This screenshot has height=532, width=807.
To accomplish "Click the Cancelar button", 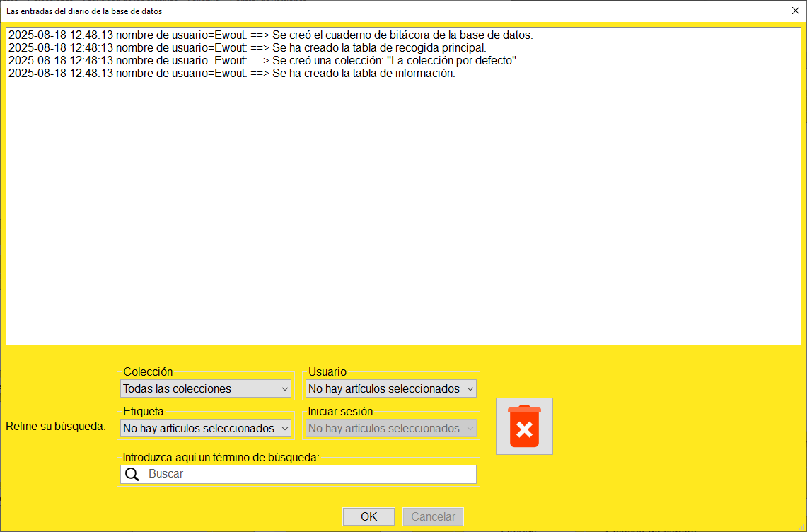I will click(x=433, y=516).
